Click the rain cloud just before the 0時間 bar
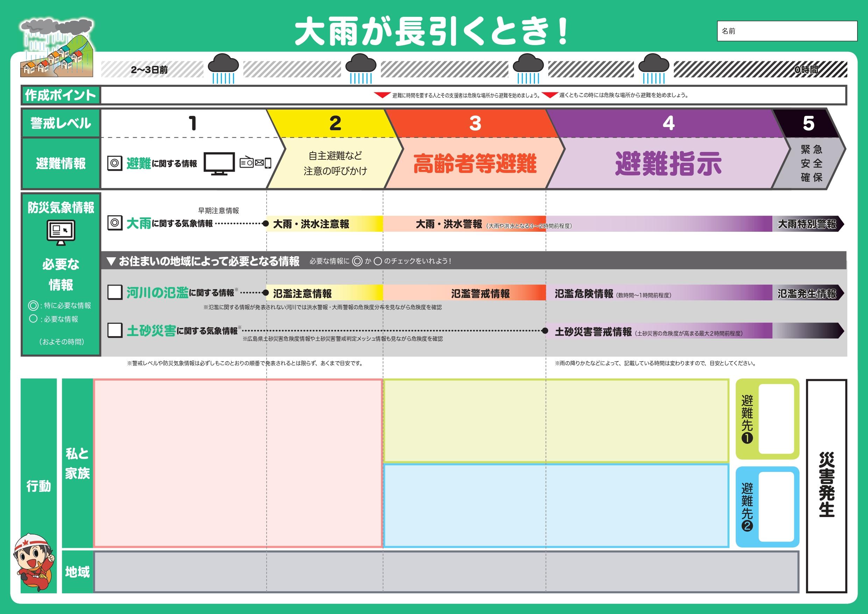This screenshot has width=868, height=614. [x=654, y=69]
